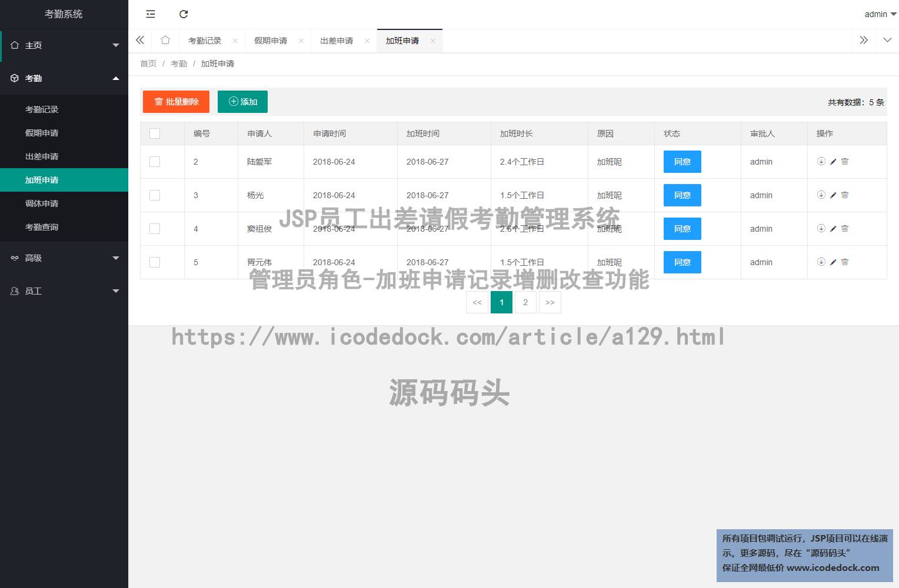Edit the record numbered 5

(x=833, y=262)
